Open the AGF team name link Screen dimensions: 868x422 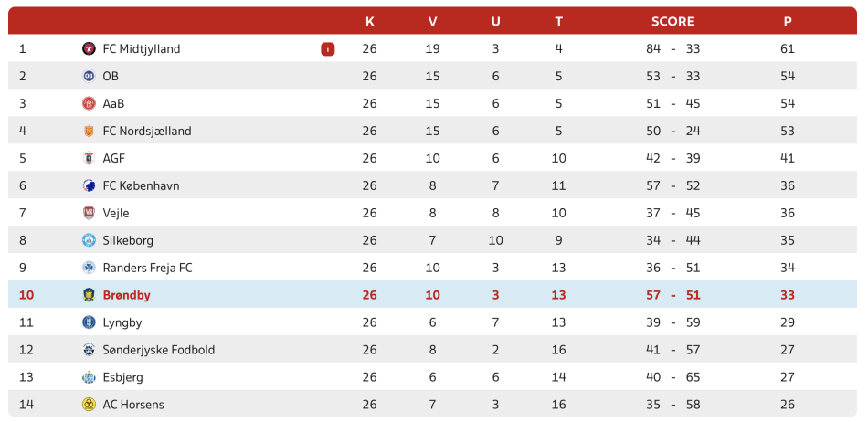click(114, 158)
